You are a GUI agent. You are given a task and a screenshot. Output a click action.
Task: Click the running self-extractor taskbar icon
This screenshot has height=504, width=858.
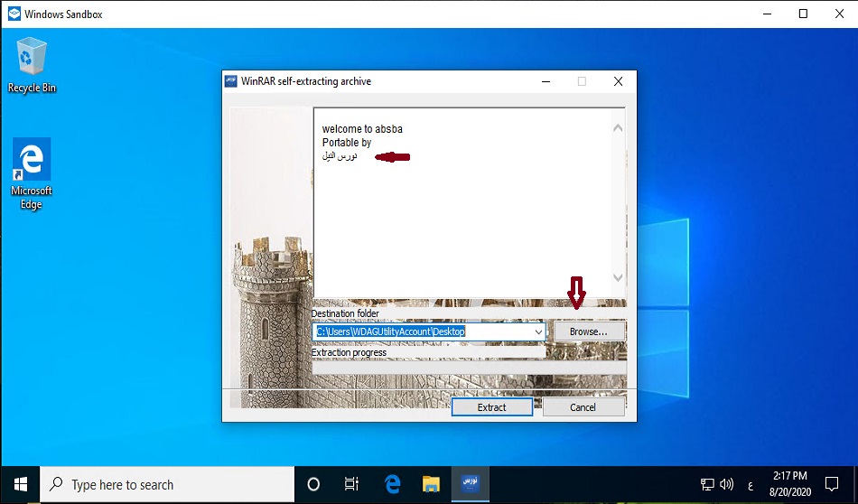pyautogui.click(x=470, y=484)
